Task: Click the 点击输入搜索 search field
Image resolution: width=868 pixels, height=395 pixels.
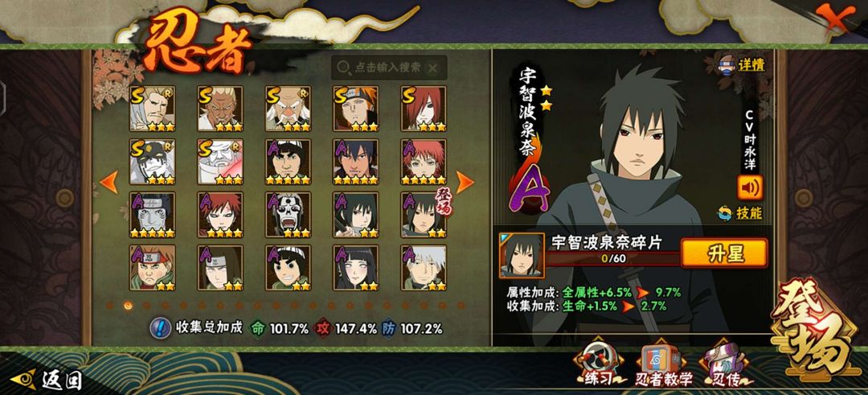Action: pos(389,68)
